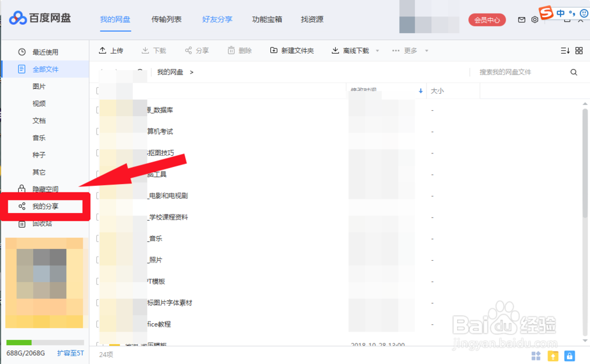
Task: Click the 扩容至5T link
Action: [x=70, y=352]
